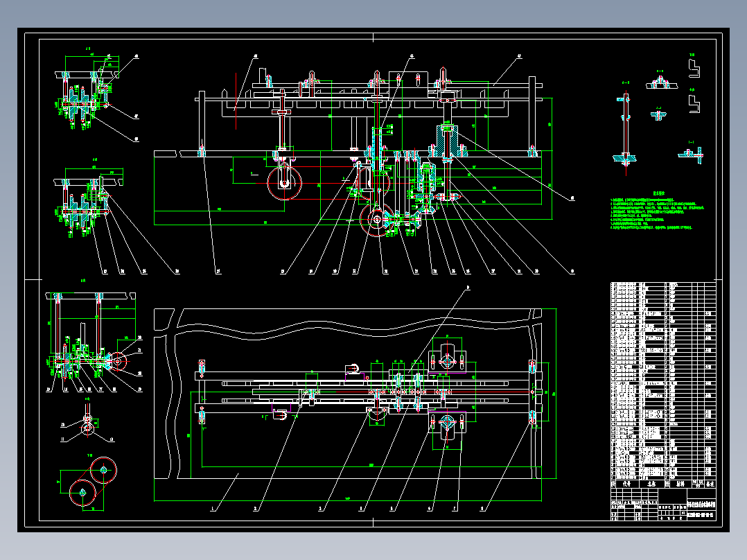Click the 备注 header cell in parts list
747x560 pixels.
[x=710, y=483]
